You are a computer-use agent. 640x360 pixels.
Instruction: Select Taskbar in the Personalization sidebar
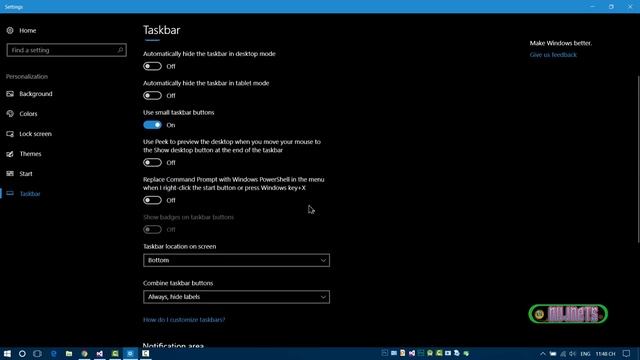[x=30, y=194]
